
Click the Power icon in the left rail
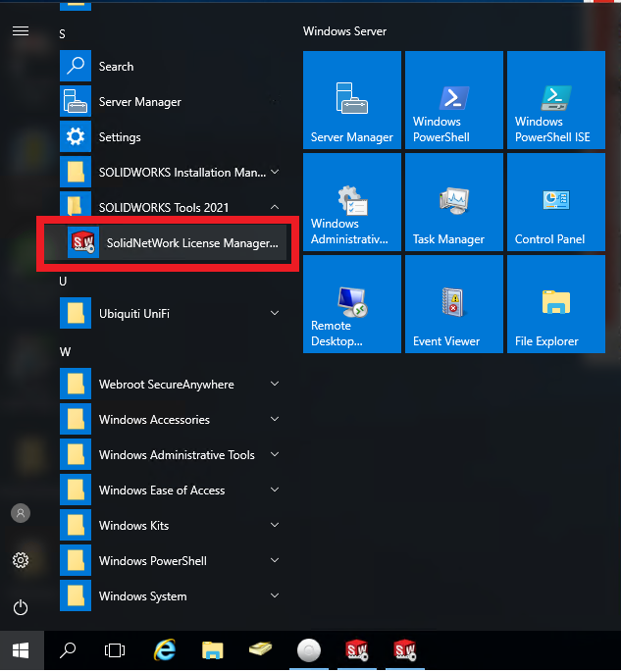click(21, 607)
